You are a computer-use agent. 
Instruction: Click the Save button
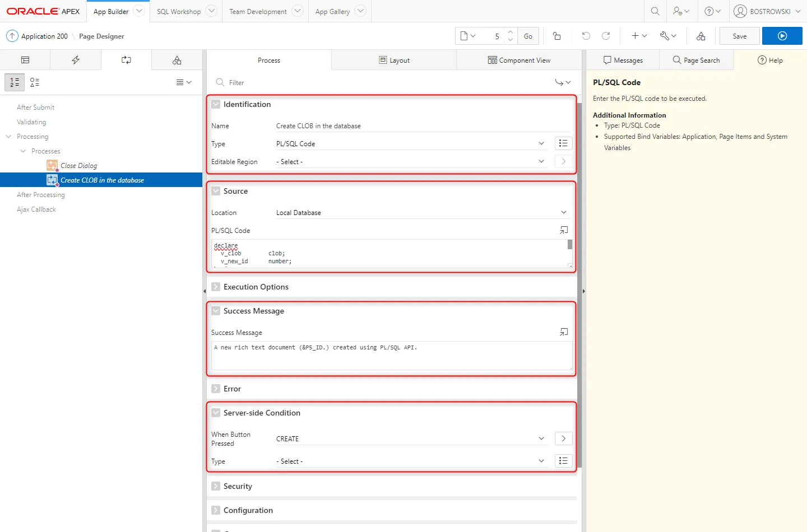pyautogui.click(x=739, y=36)
